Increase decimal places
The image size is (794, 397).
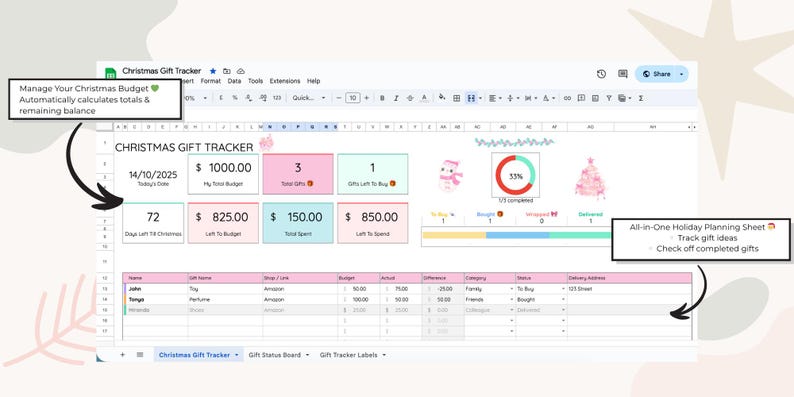[x=263, y=98]
